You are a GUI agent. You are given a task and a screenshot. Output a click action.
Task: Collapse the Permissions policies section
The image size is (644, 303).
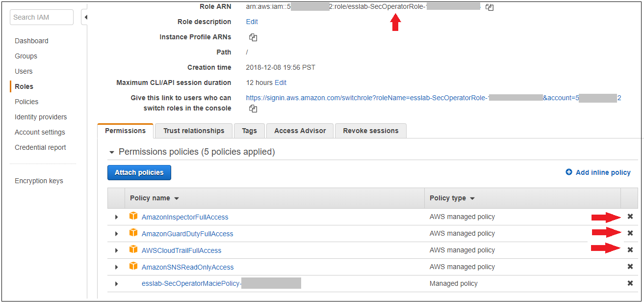tap(112, 152)
